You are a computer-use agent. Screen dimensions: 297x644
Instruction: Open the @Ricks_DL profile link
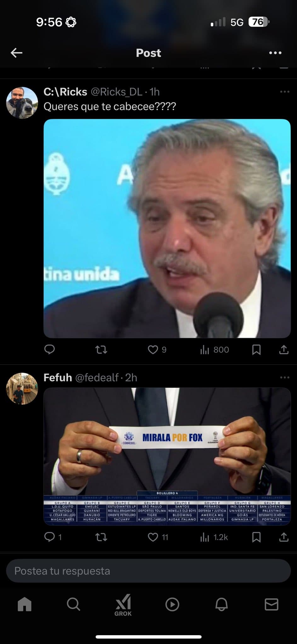pyautogui.click(x=117, y=92)
